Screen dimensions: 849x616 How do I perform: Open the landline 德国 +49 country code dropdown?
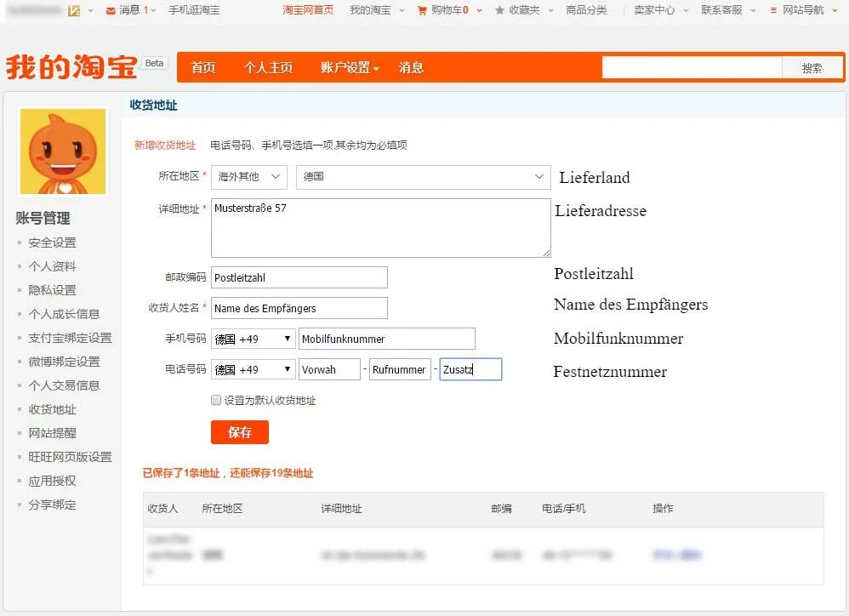coord(254,370)
